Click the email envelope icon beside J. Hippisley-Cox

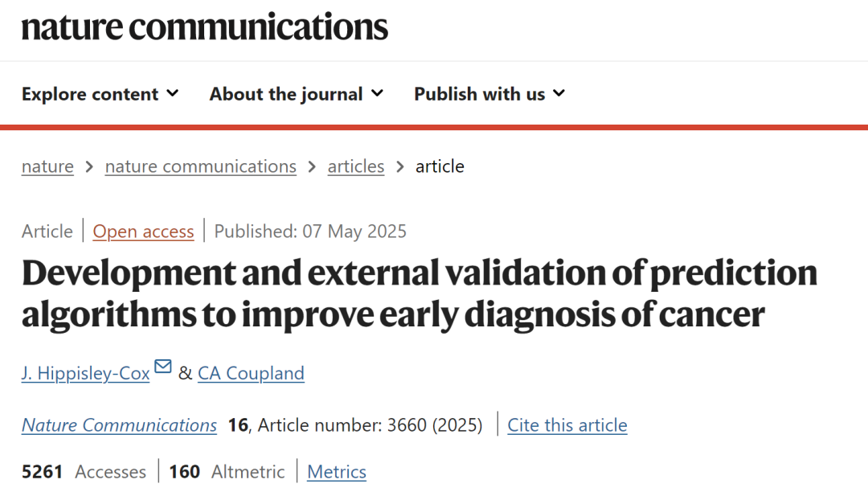(163, 367)
